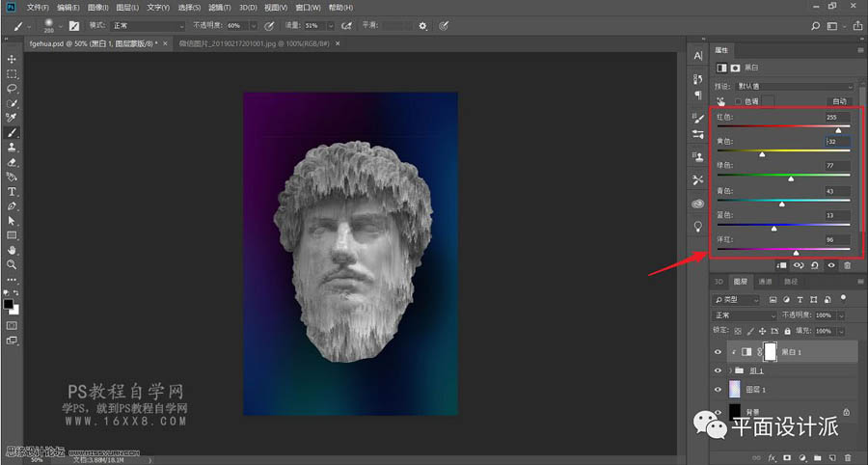Screen dimensions: 868x465
Task: Hide the 图层 1 layer via eye icon
Action: pyautogui.click(x=718, y=389)
